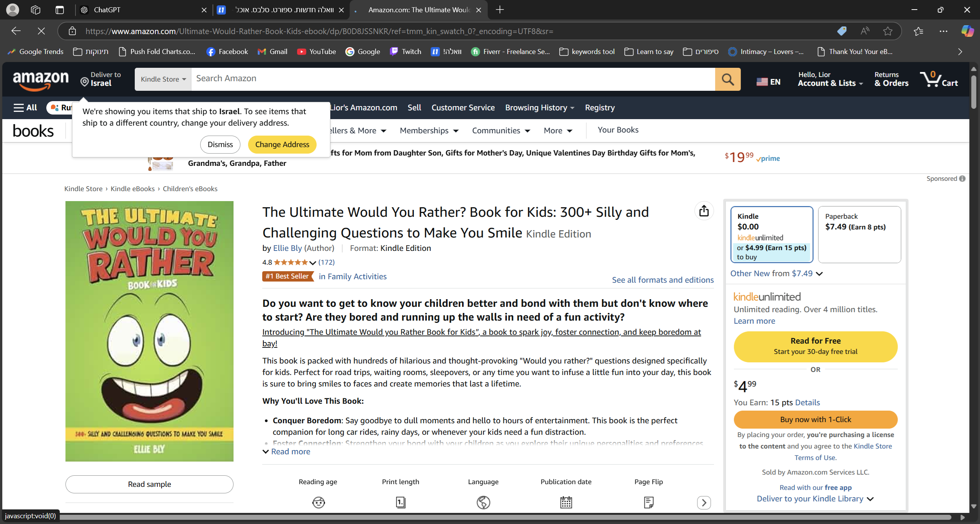The width and height of the screenshot is (980, 524).
Task: Expand the More menu in books navigation
Action: (558, 131)
